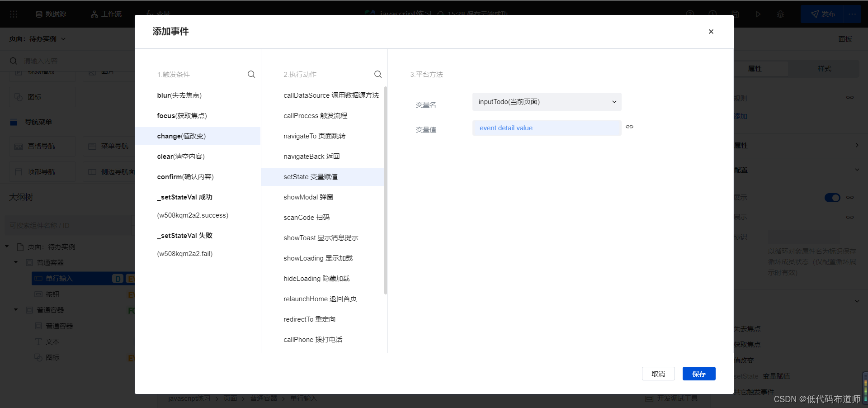Click the 保存 button
The width and height of the screenshot is (868, 408).
pos(699,374)
